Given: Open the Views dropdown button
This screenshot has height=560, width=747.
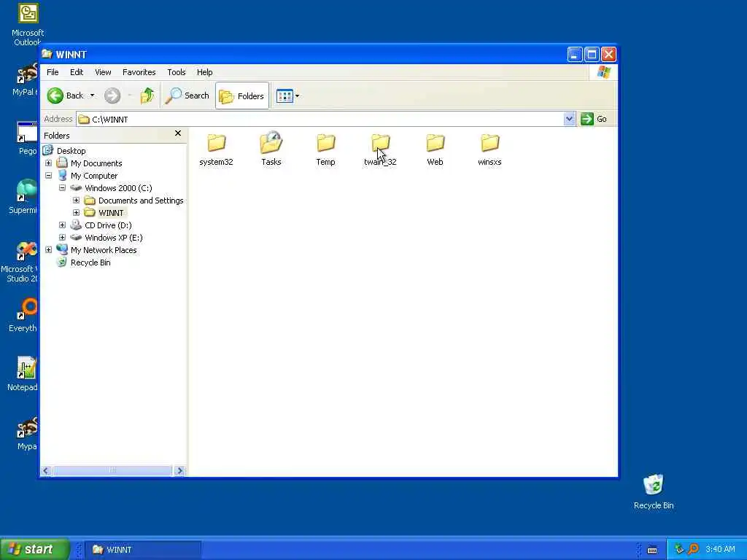Looking at the screenshot, I should coord(287,96).
